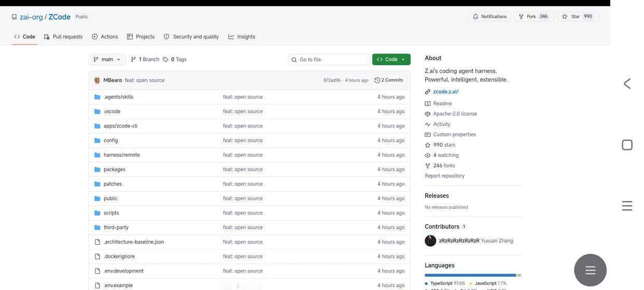Open the Contributors heading link
The height and width of the screenshot is (290, 644).
(442, 227)
